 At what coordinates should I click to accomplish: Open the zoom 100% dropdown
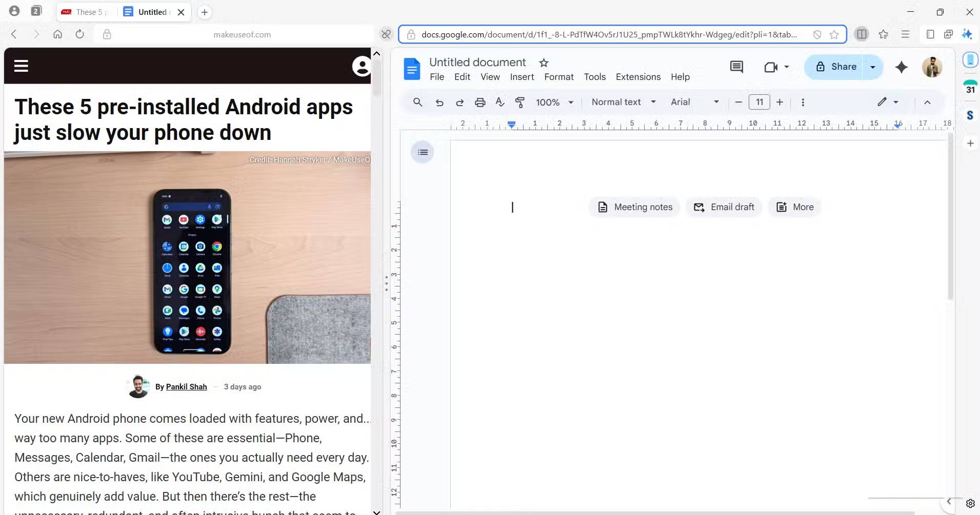[554, 102]
